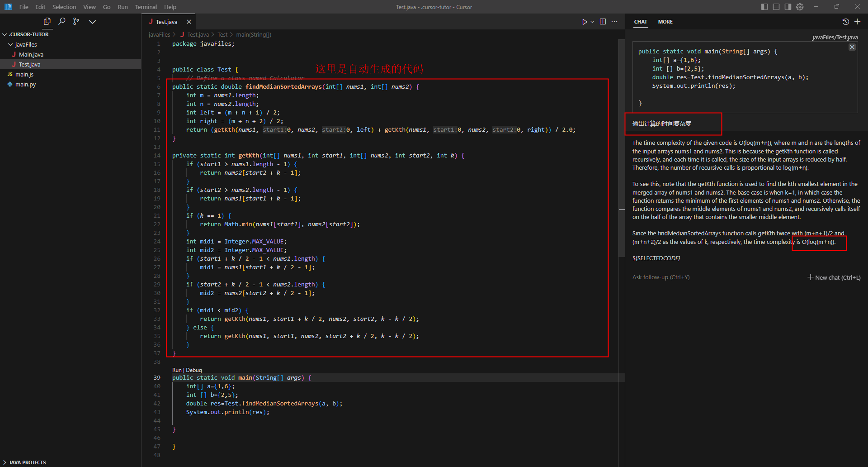
Task: Collapse the CURSOR-TUTOR root folder
Action: (5, 34)
